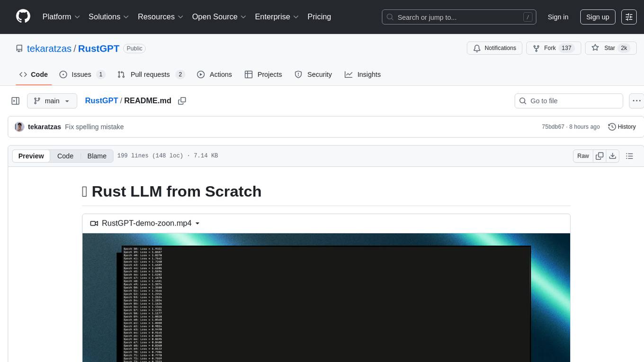Expand the Enterprise menu

tap(277, 17)
